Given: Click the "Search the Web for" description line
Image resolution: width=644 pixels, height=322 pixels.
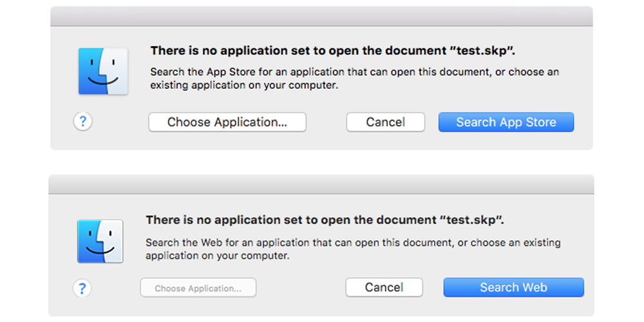Looking at the screenshot, I should point(353,243).
